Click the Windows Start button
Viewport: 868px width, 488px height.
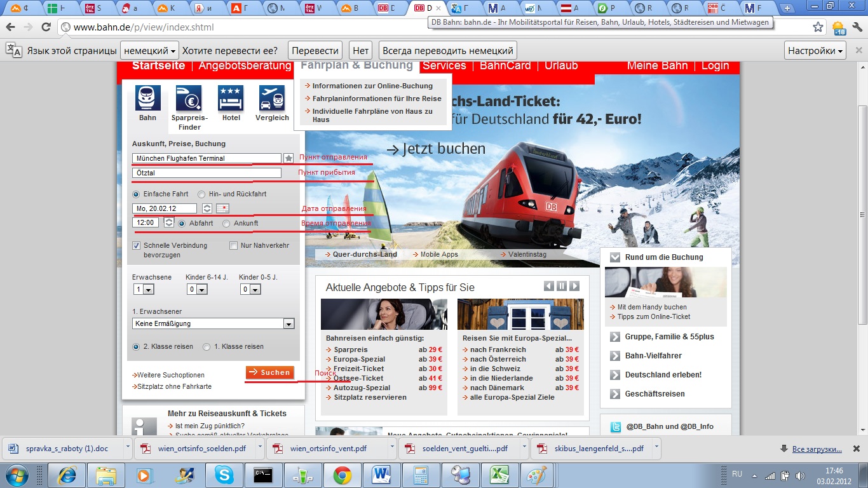click(17, 475)
